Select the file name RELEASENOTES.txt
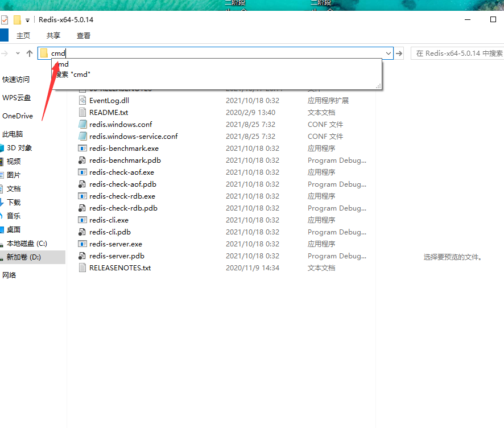The image size is (504, 428). point(120,268)
